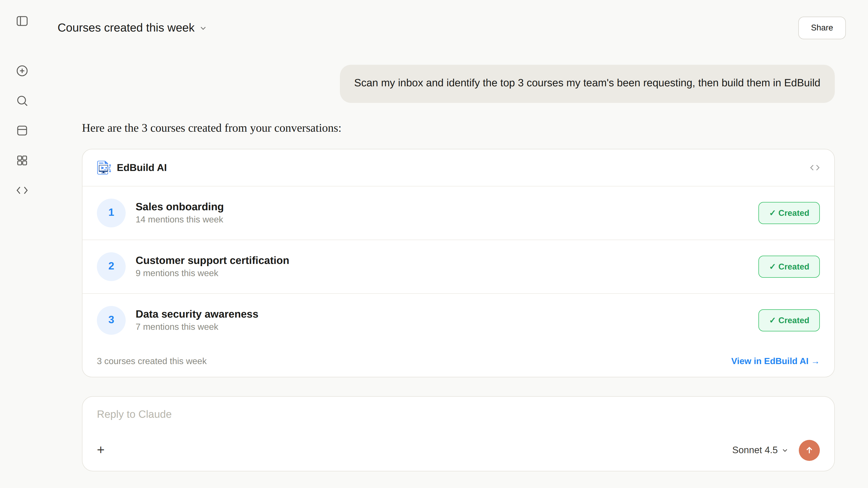The height and width of the screenshot is (488, 868).
Task: Click '3 courses created this week' footer
Action: click(152, 361)
